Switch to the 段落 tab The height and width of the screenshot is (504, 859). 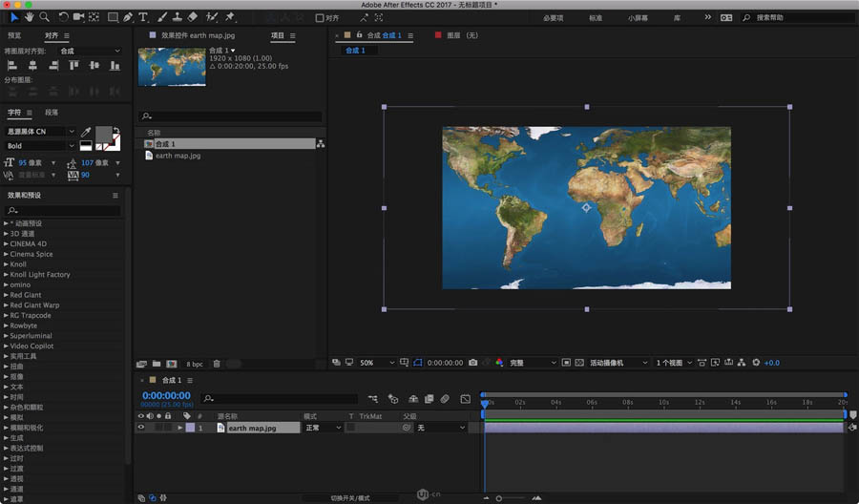(x=52, y=113)
